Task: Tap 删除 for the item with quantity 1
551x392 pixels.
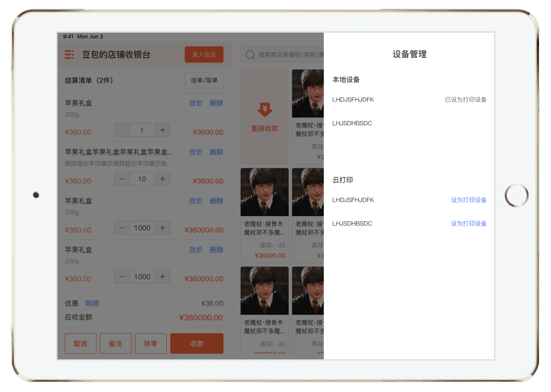Action: (217, 103)
